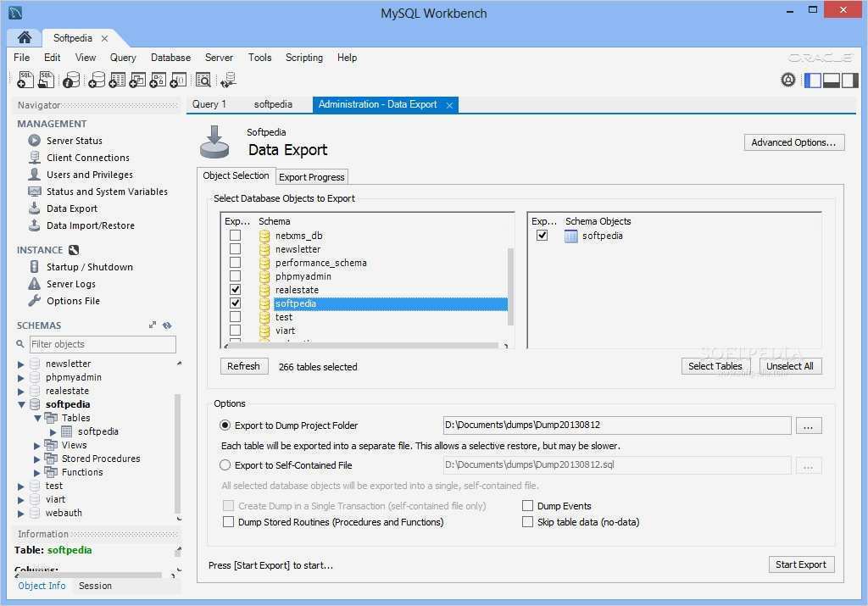Select Export to Self-Contained File

[225, 465]
